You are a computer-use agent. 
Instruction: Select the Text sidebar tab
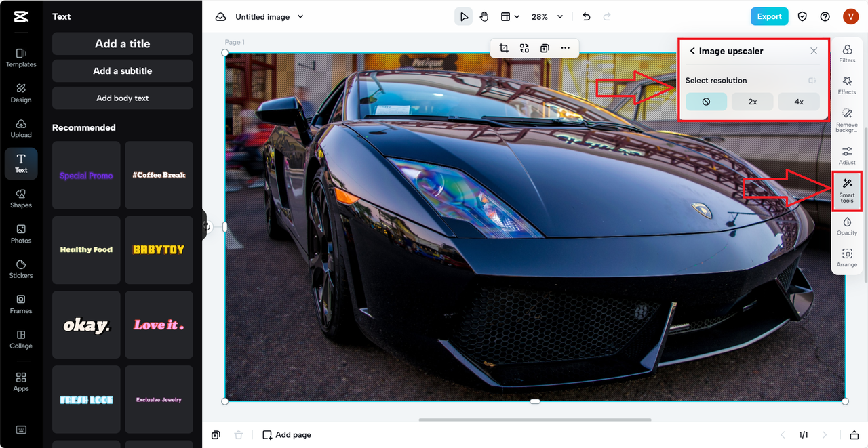pyautogui.click(x=21, y=163)
